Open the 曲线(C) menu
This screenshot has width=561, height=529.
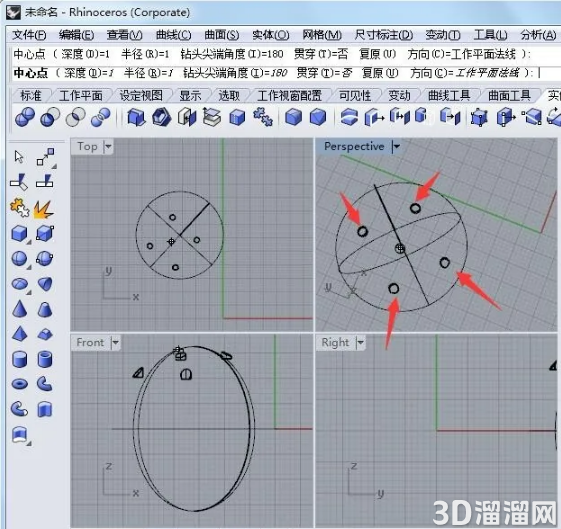point(174,35)
